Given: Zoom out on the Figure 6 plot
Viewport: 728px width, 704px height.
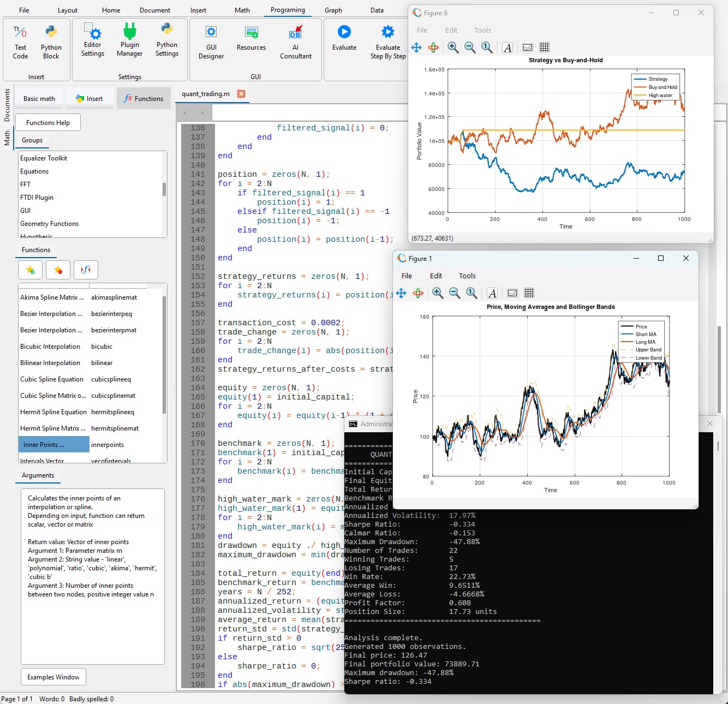Looking at the screenshot, I should [x=470, y=47].
